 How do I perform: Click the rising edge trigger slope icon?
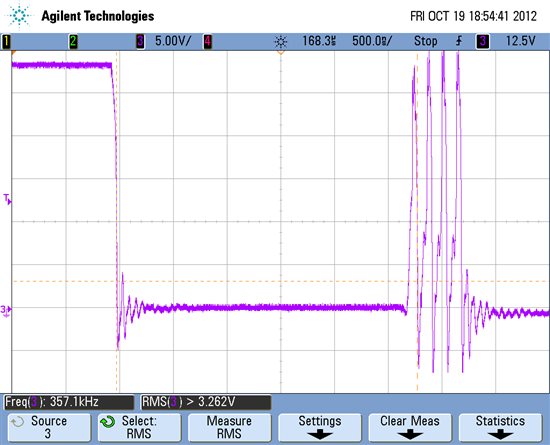point(458,41)
